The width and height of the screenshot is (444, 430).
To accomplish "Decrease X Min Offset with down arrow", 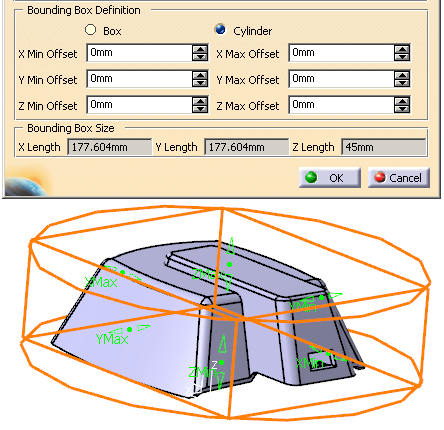I will point(200,57).
